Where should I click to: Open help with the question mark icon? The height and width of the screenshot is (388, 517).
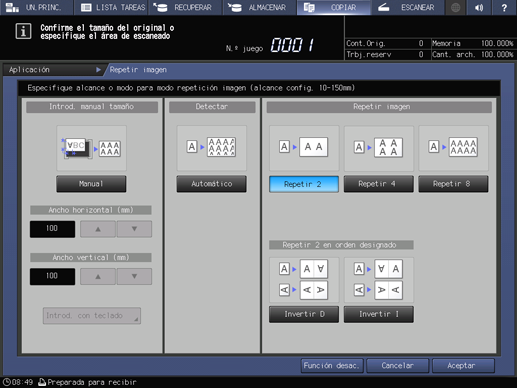click(504, 7)
